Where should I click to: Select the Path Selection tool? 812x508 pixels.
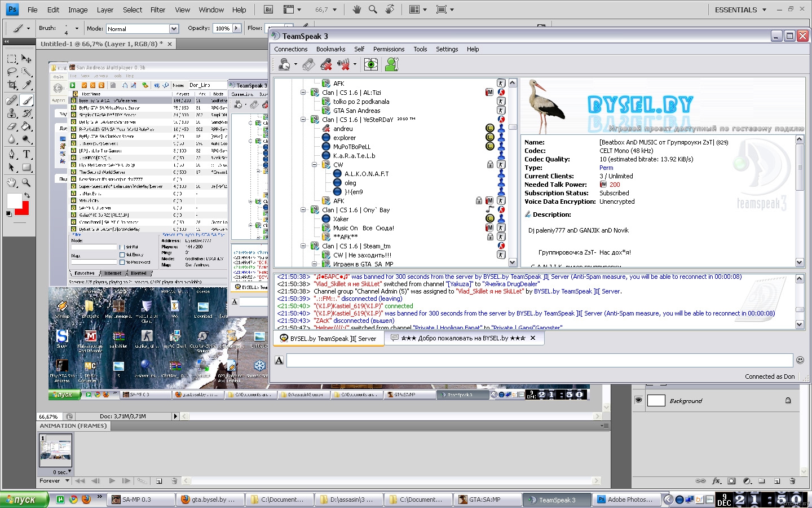tap(11, 167)
